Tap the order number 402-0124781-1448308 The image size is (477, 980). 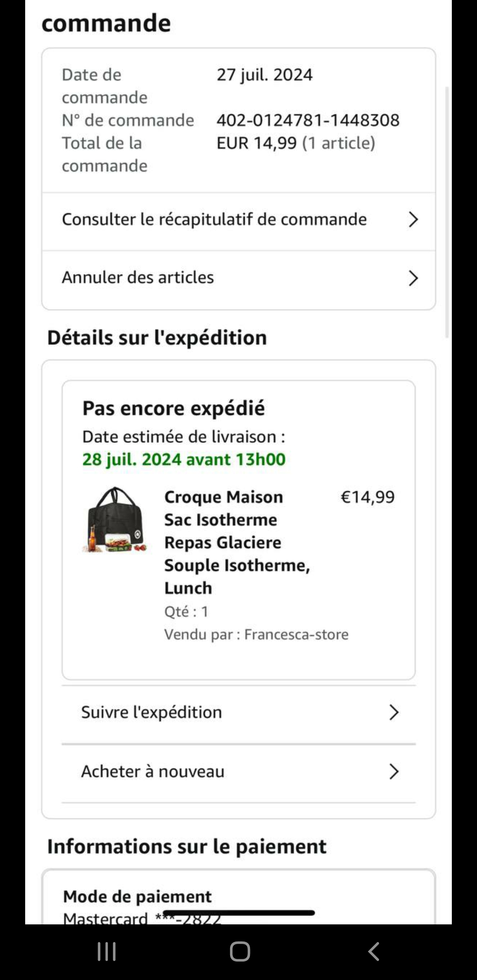click(x=308, y=120)
